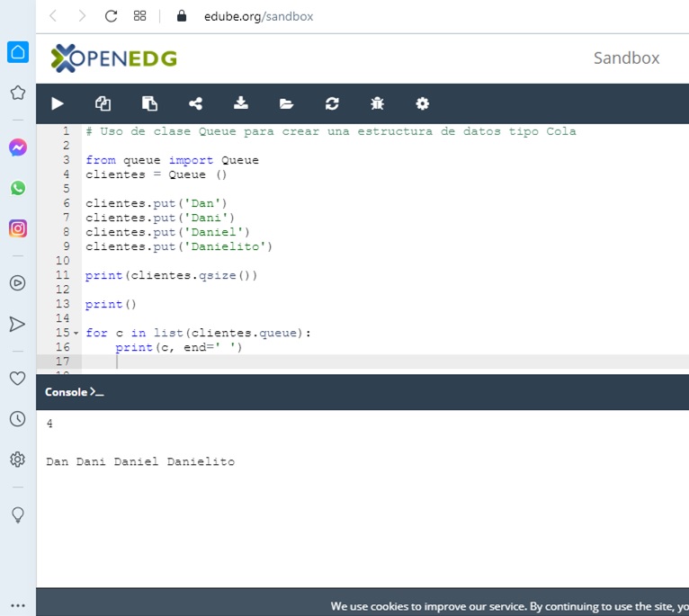This screenshot has height=616, width=689.
Task: Place the cursor on editor line 17
Action: 360,362
